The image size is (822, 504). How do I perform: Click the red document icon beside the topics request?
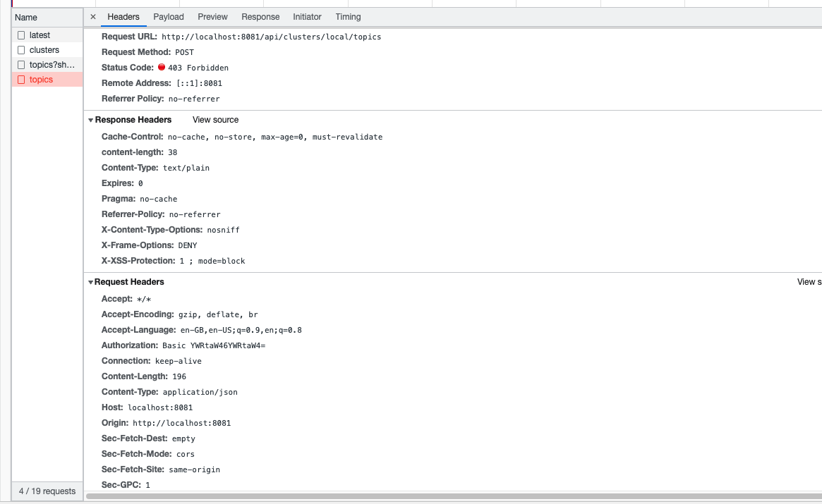pyautogui.click(x=21, y=79)
